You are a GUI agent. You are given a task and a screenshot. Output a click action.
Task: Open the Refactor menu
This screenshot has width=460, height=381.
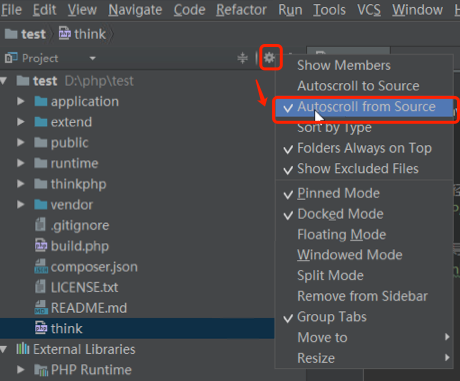click(241, 10)
